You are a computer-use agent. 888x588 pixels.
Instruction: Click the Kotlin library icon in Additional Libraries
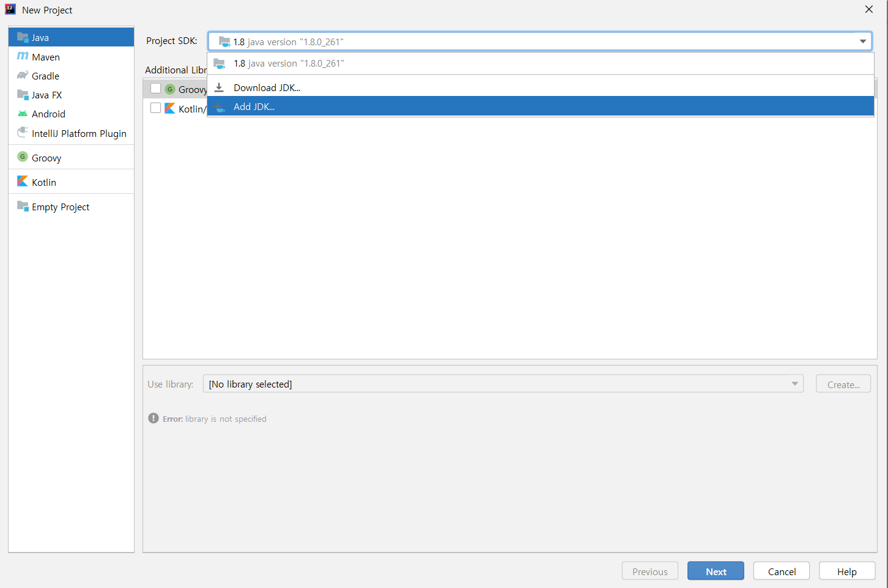pos(170,108)
